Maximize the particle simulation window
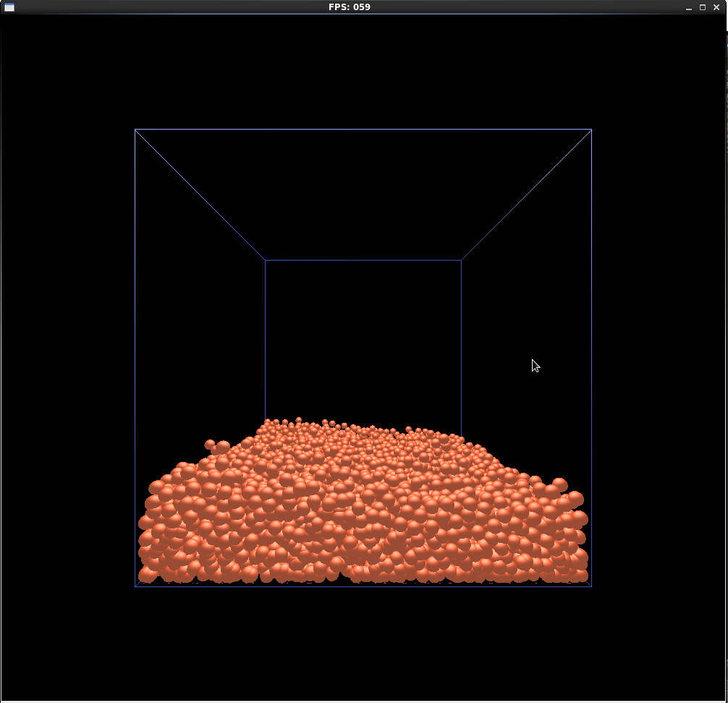The width and height of the screenshot is (728, 703). point(703,7)
